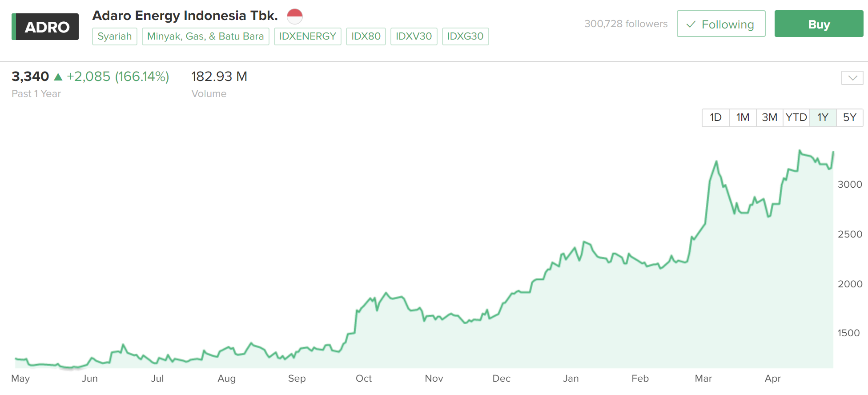Select the 1D chart range

tap(715, 117)
